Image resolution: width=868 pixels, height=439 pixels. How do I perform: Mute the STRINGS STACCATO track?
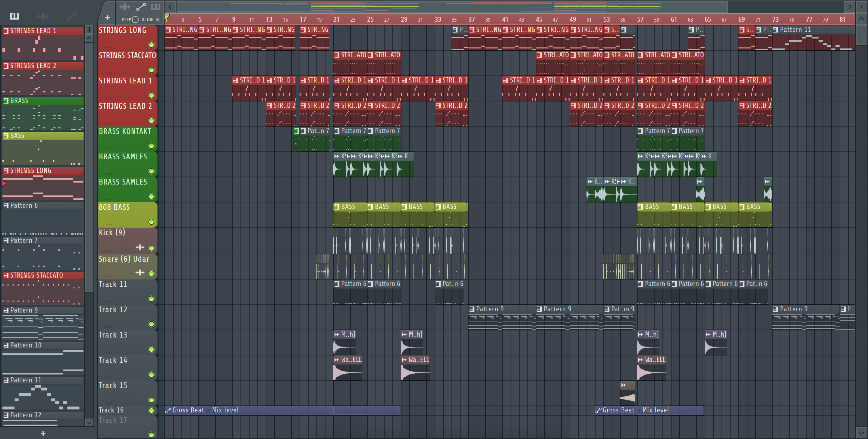(x=151, y=70)
